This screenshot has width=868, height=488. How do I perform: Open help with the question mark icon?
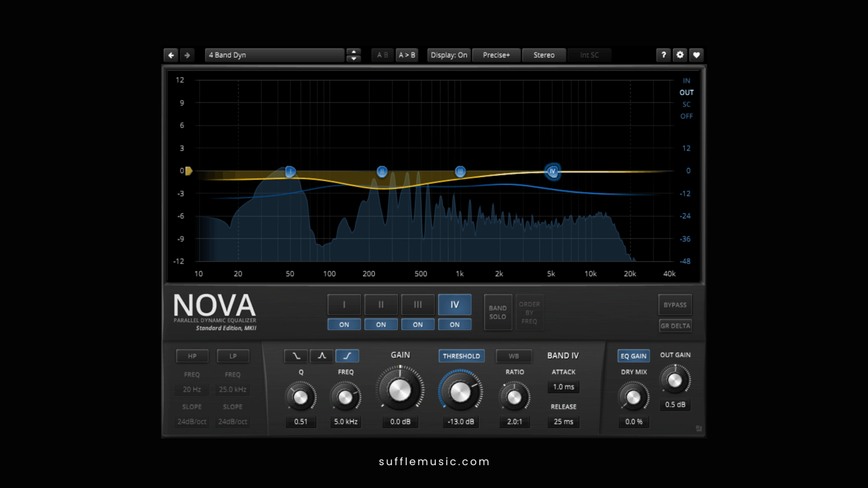coord(664,55)
